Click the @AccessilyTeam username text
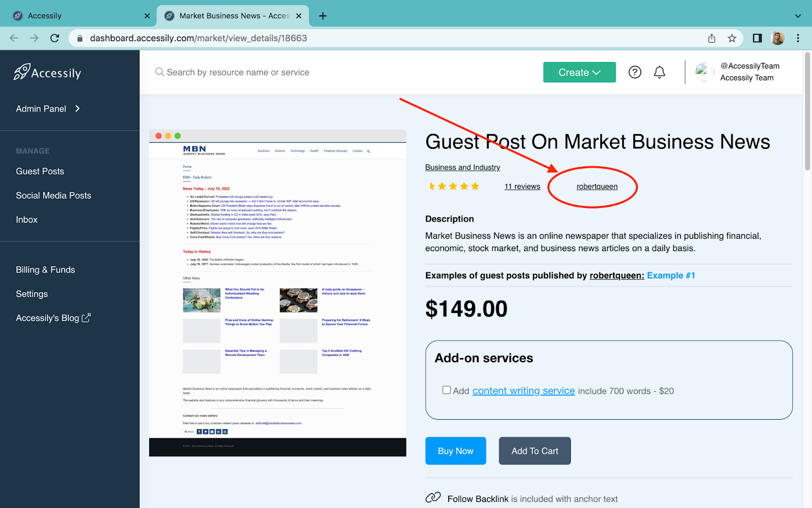The height and width of the screenshot is (508, 812). (x=750, y=66)
